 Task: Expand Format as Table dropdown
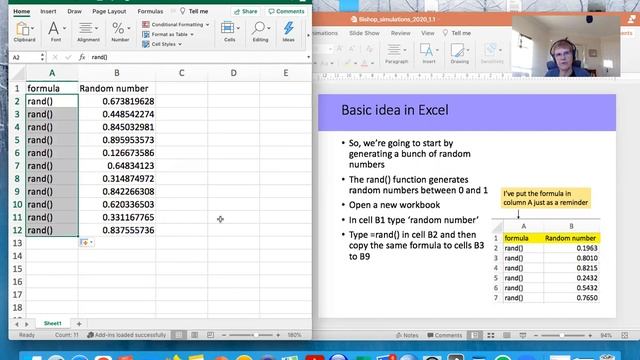click(x=192, y=35)
